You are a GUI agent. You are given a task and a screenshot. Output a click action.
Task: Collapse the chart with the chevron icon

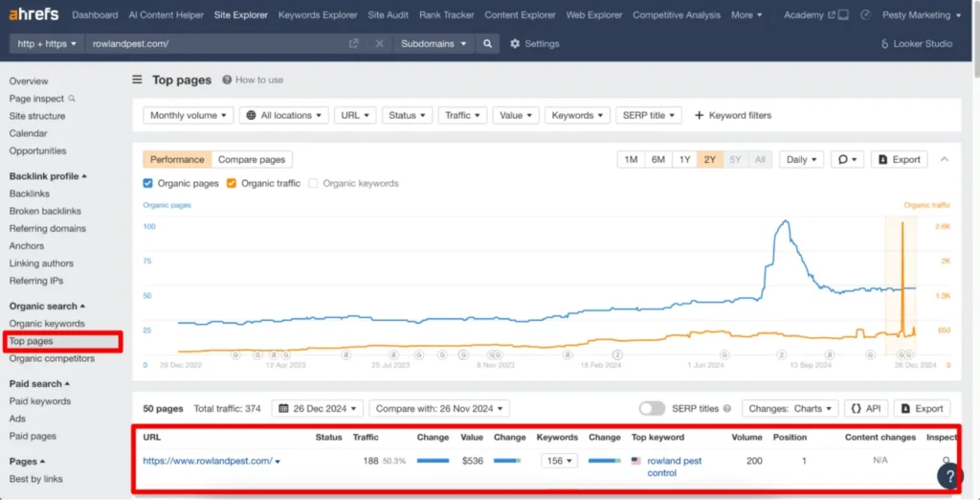(946, 160)
